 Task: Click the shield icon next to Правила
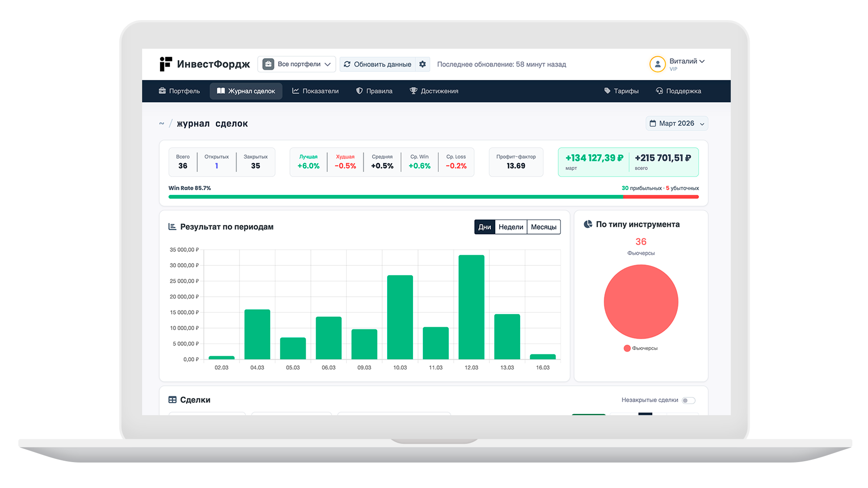[x=359, y=91]
